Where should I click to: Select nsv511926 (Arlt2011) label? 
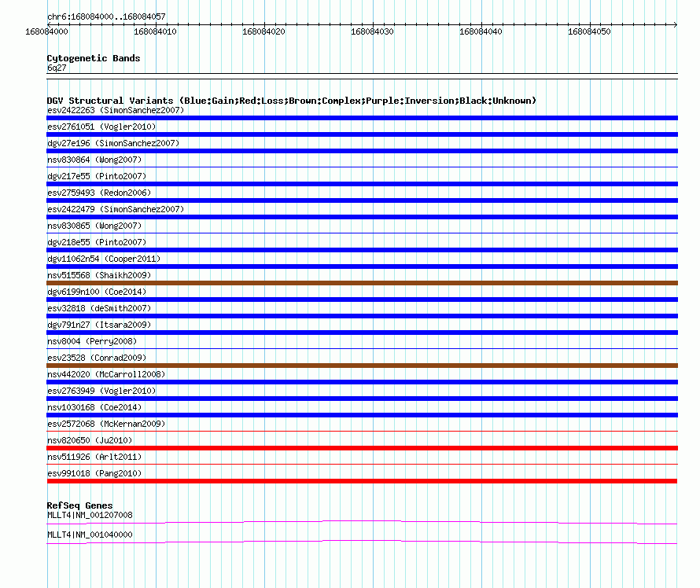pos(94,457)
